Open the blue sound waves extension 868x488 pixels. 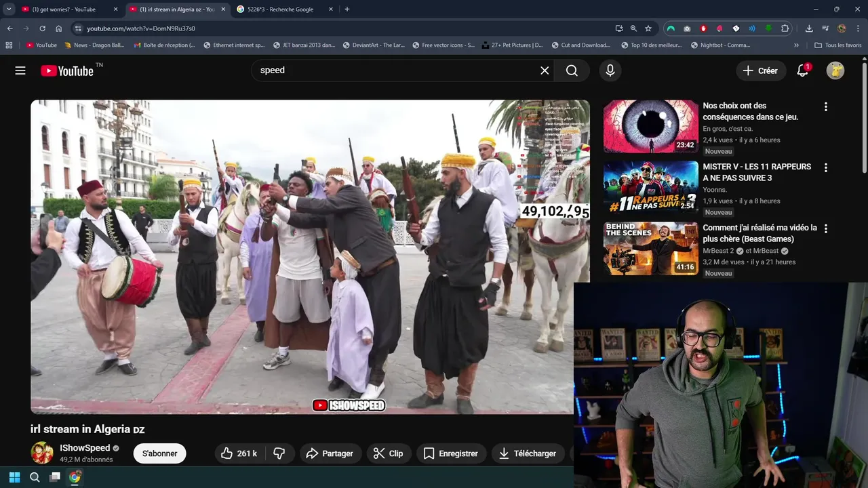752,28
